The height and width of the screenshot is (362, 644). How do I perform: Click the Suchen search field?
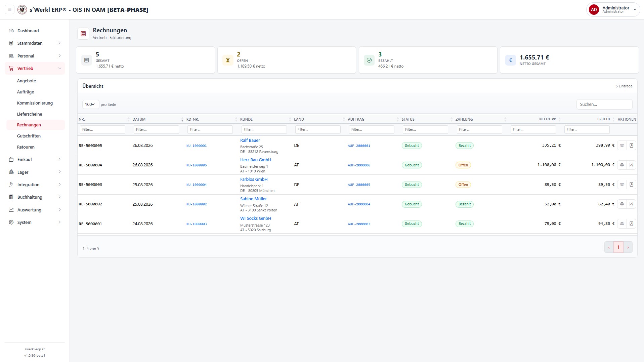(x=604, y=105)
